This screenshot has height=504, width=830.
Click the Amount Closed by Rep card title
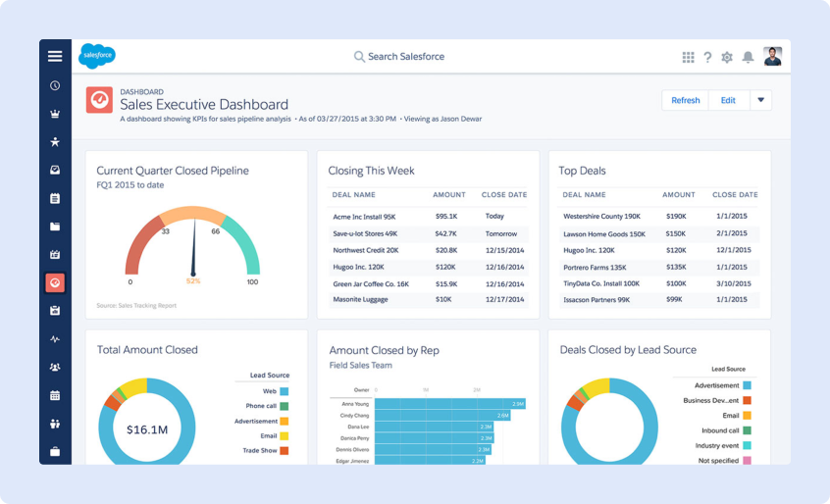[385, 350]
